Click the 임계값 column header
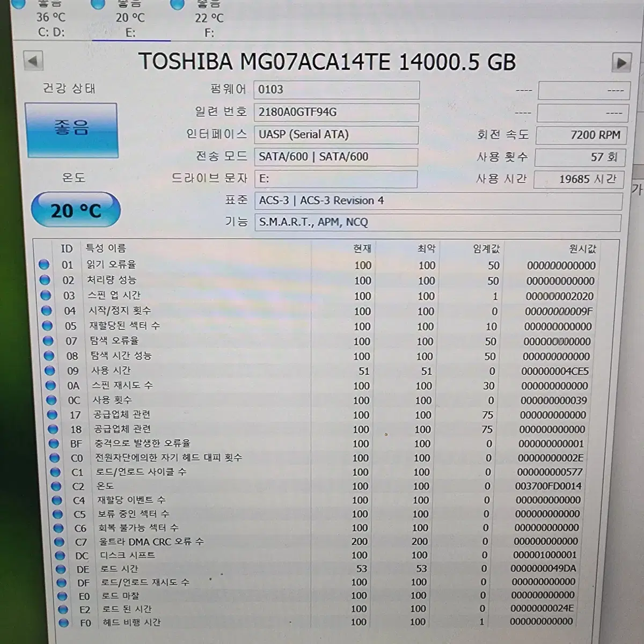This screenshot has width=644, height=644. coord(486,248)
